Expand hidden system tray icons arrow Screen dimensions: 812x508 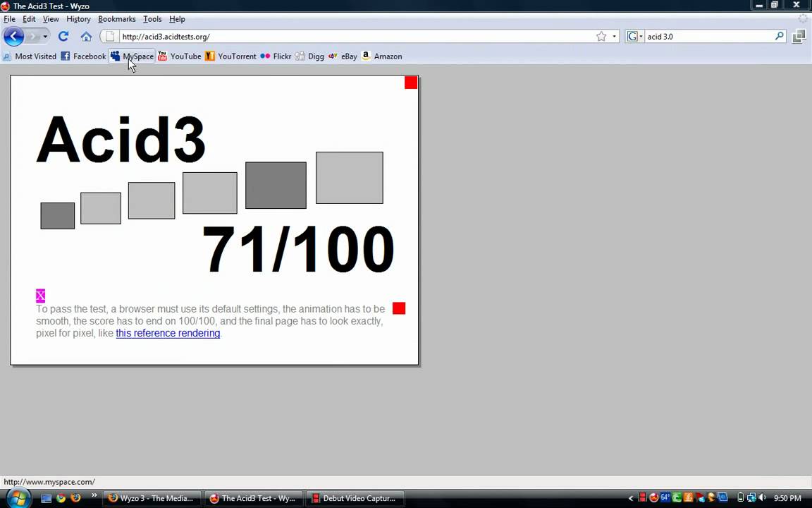(x=631, y=498)
